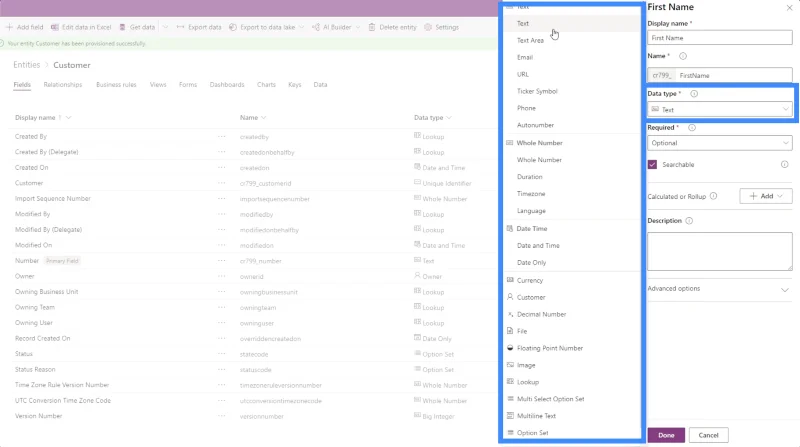Click the Delete entity trash icon
800x447 pixels.
371,27
